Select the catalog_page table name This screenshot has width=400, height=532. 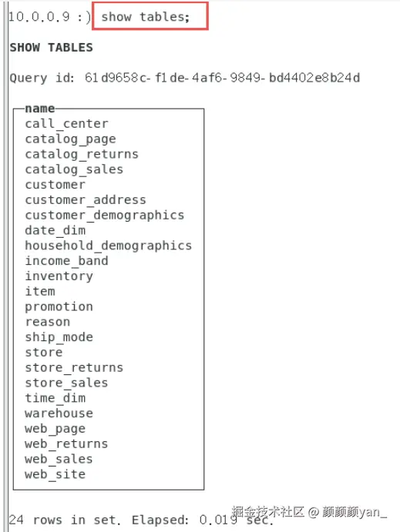(x=70, y=139)
